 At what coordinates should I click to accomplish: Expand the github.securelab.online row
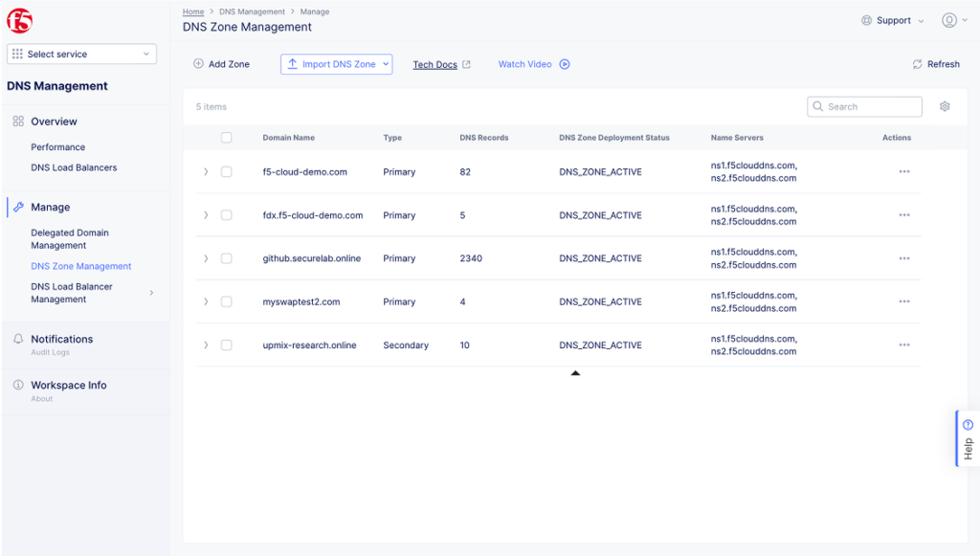click(x=206, y=258)
